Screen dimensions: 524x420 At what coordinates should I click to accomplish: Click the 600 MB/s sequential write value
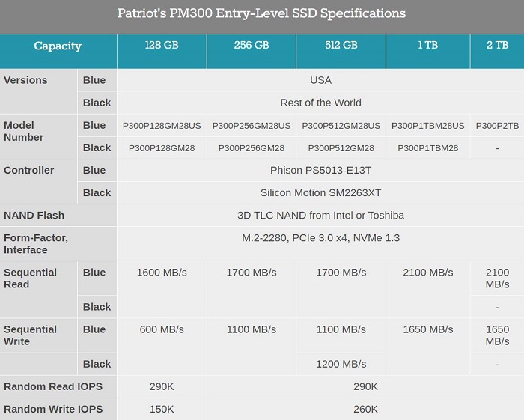pyautogui.click(x=162, y=329)
